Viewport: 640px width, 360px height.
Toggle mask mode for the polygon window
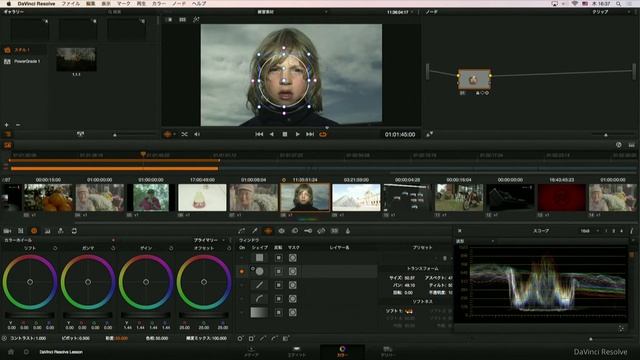coord(293,285)
